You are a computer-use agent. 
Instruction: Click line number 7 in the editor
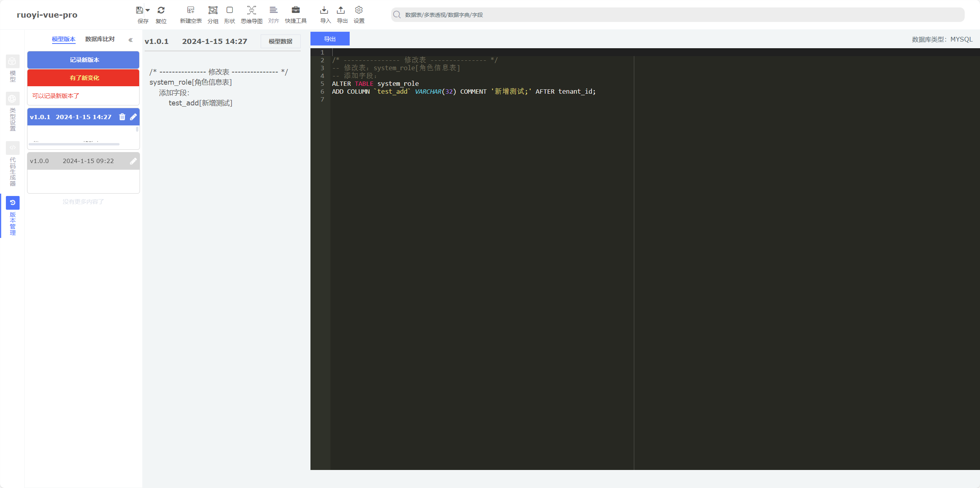(x=322, y=100)
